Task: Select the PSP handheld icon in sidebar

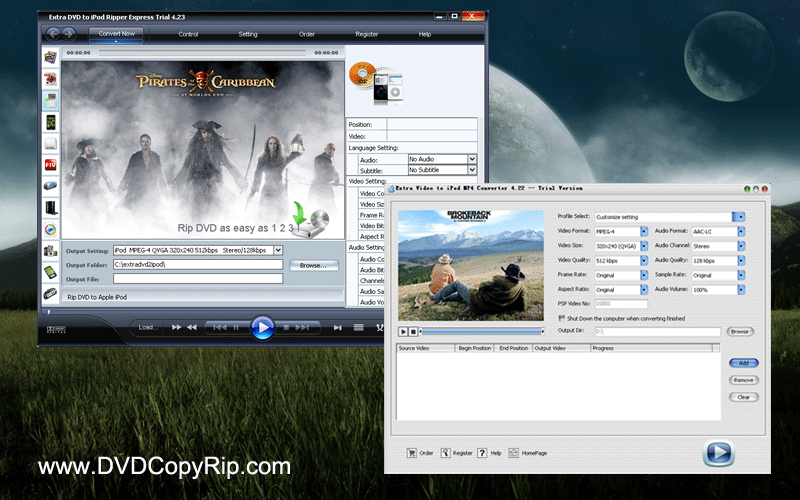Action: 51,186
